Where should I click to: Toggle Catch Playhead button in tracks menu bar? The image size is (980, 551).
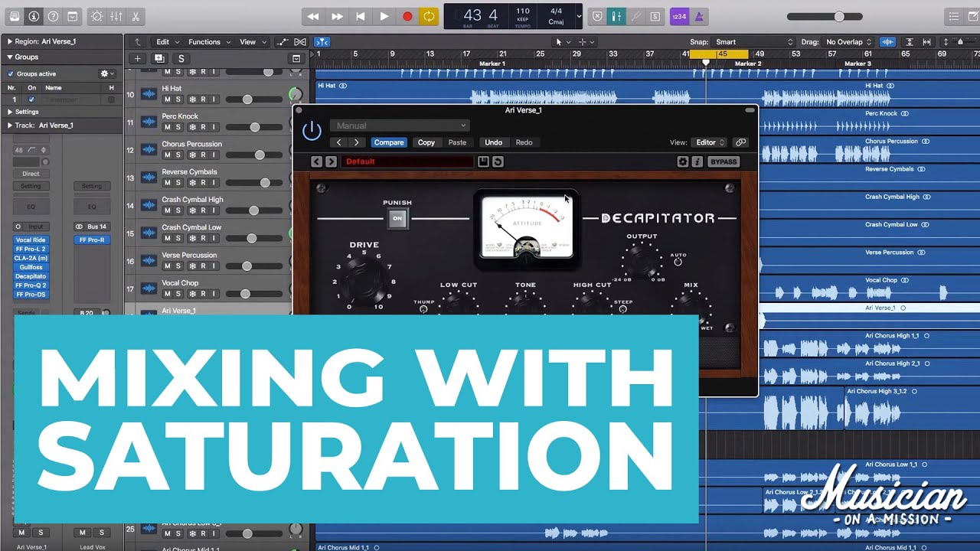click(x=323, y=42)
